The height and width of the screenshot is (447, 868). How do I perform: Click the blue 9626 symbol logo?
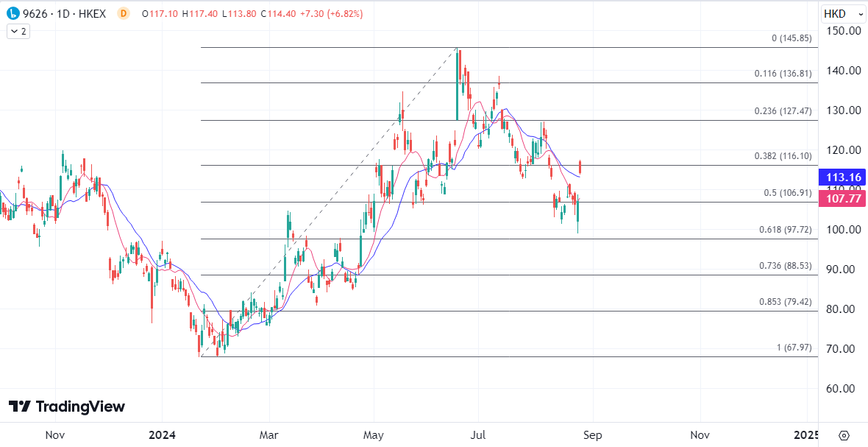coord(13,13)
